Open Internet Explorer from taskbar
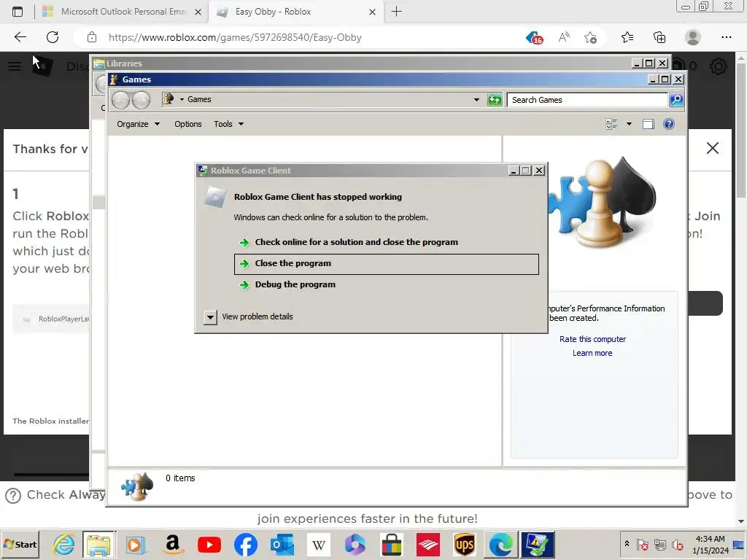747x560 pixels. 64,544
